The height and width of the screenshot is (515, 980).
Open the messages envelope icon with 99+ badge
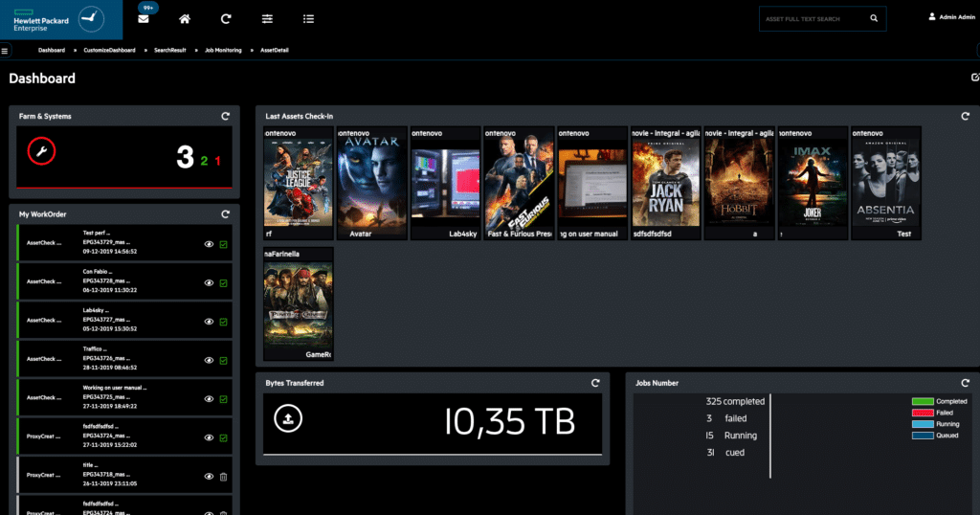tap(144, 19)
